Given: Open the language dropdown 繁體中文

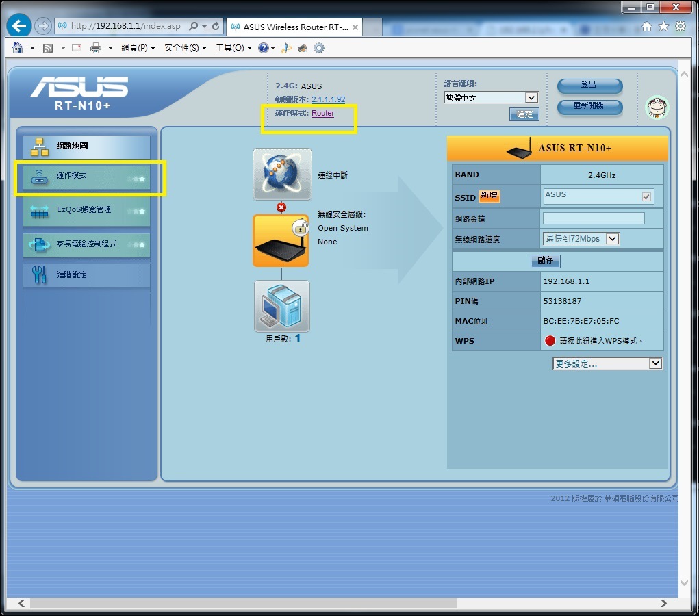Looking at the screenshot, I should pos(491,98).
